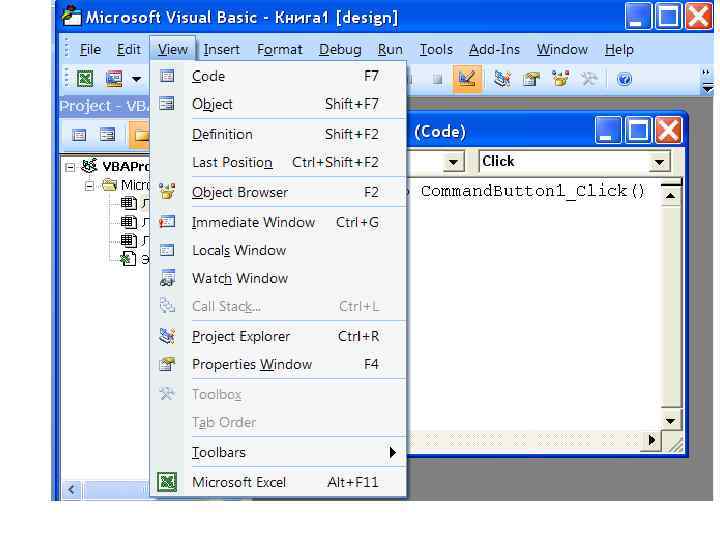Open the Insert menu

point(221,50)
